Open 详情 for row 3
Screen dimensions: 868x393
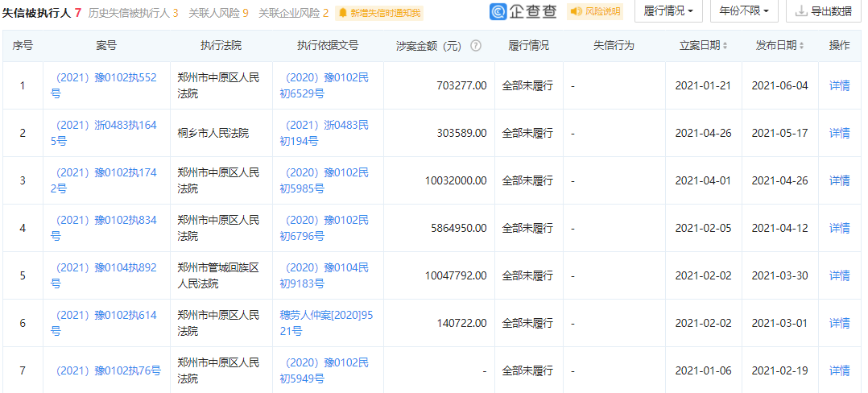[839, 181]
